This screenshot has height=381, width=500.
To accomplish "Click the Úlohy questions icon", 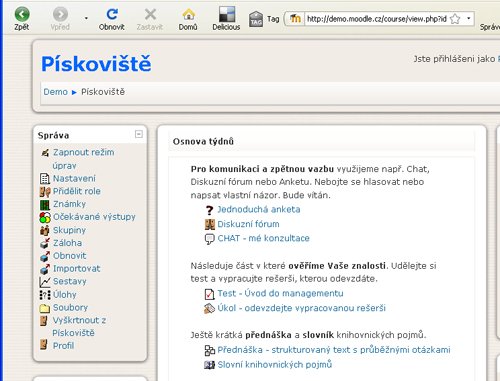I will point(45,295).
